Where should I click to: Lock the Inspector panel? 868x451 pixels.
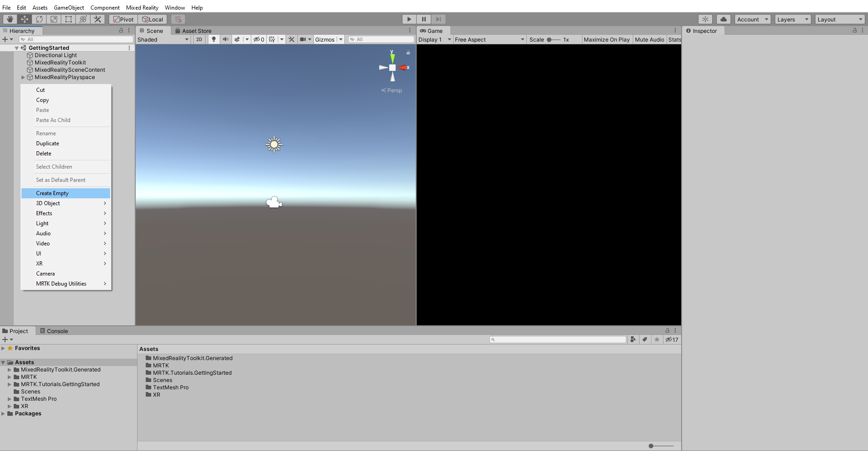855,31
